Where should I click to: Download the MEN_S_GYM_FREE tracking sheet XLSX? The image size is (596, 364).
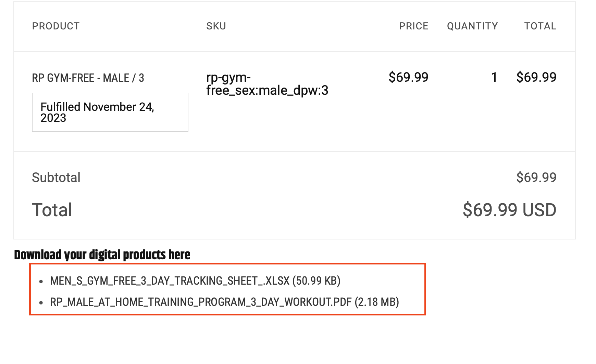click(195, 281)
